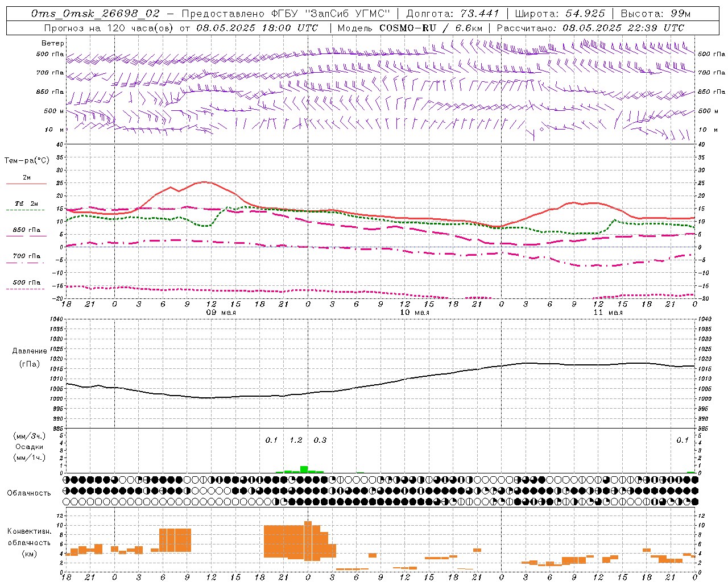Click the 10 м wind level label on left axis
This screenshot has width=728, height=582.
pyautogui.click(x=54, y=130)
